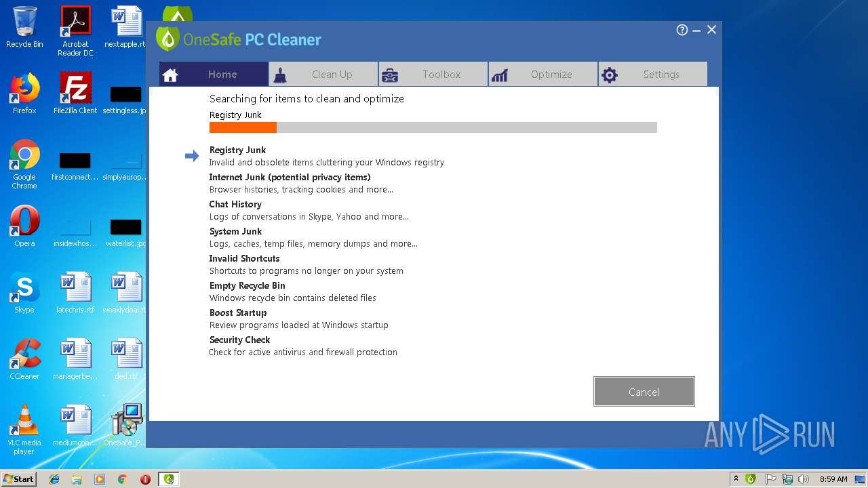
Task: Select the managerbe desktop document
Action: 75,359
